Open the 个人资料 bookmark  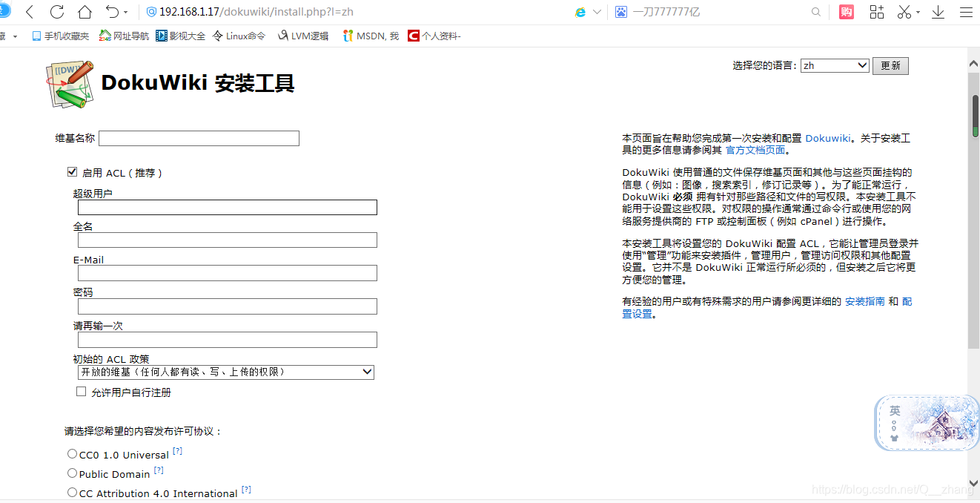click(x=434, y=36)
